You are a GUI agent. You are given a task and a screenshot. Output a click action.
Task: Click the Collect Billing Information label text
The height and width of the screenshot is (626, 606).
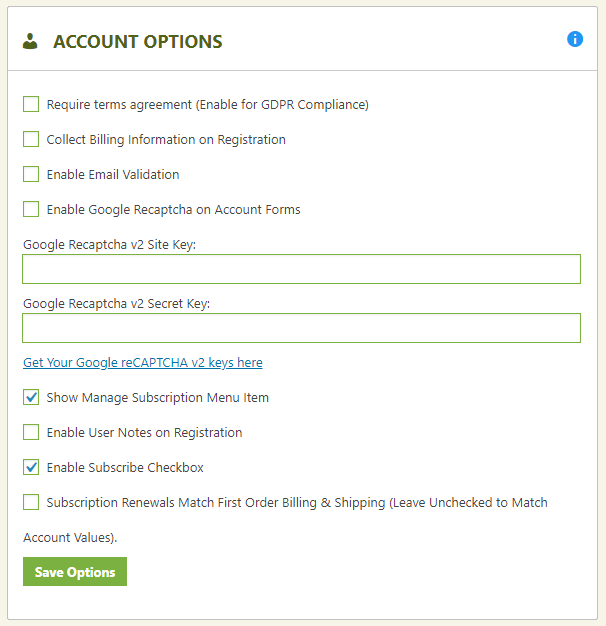tap(166, 140)
